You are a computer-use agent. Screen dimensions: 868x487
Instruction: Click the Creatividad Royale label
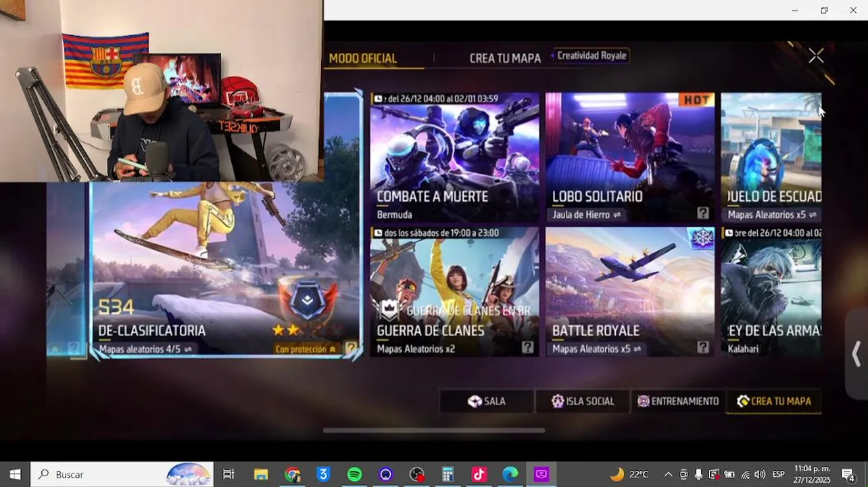592,55
